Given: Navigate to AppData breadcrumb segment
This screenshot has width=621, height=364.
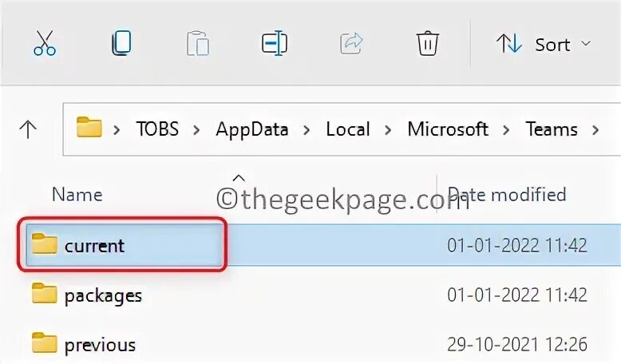Looking at the screenshot, I should tap(251, 129).
